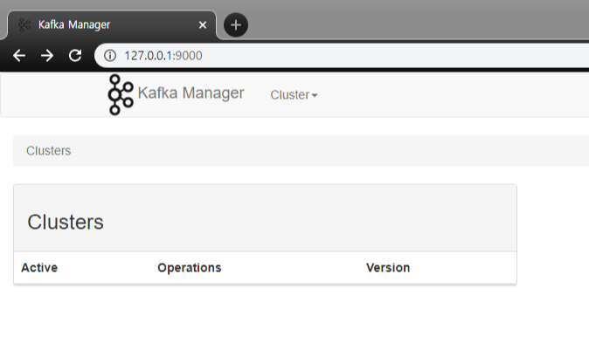Close the Kafka Manager tab
The image size is (589, 364).
point(203,25)
